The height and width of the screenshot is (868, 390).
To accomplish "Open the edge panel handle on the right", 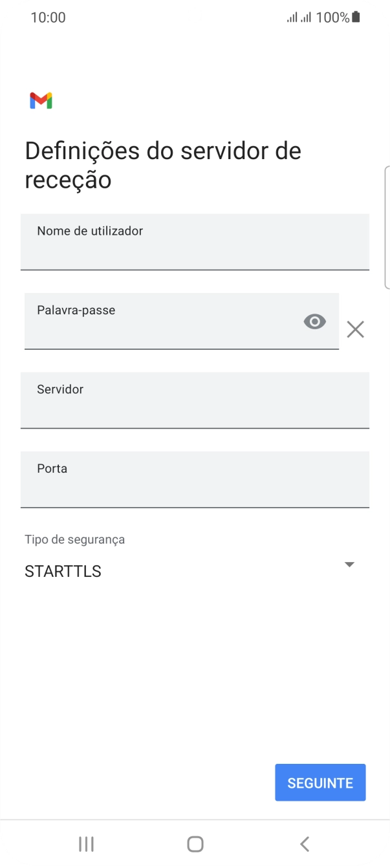I will tap(387, 226).
